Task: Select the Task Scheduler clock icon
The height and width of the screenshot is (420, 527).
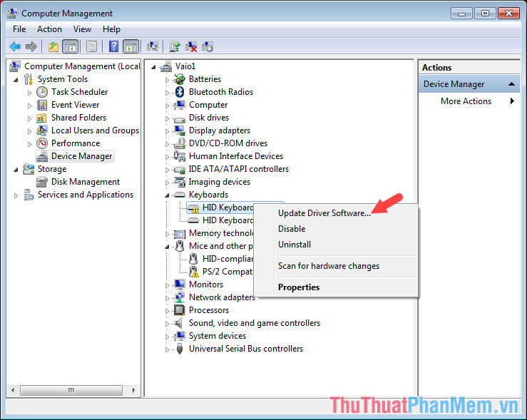Action: click(42, 92)
